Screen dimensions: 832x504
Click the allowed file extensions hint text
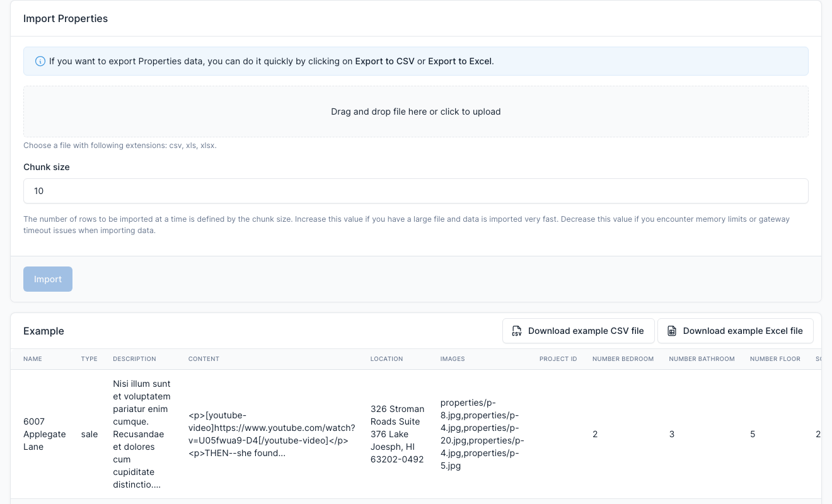(x=120, y=146)
